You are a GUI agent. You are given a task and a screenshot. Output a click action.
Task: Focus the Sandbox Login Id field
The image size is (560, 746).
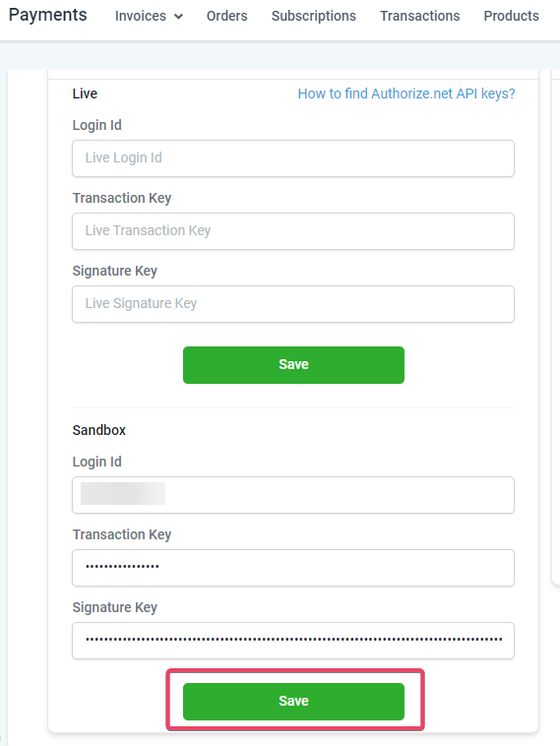293,495
